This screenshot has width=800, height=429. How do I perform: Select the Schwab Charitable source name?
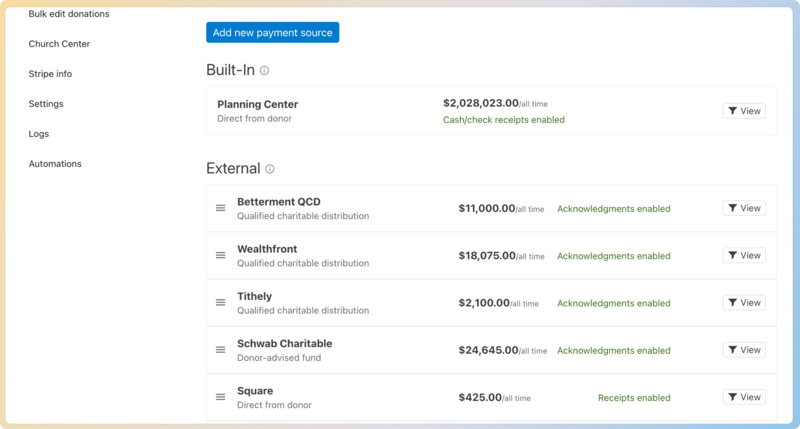point(285,343)
